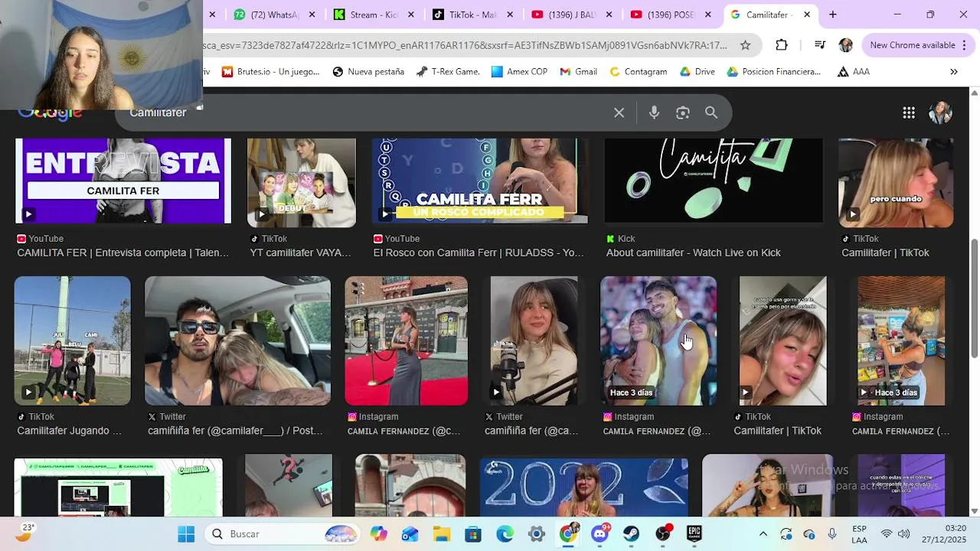Open the microphone podcast Twitter thumbnail
980x551 pixels.
pyautogui.click(x=534, y=341)
